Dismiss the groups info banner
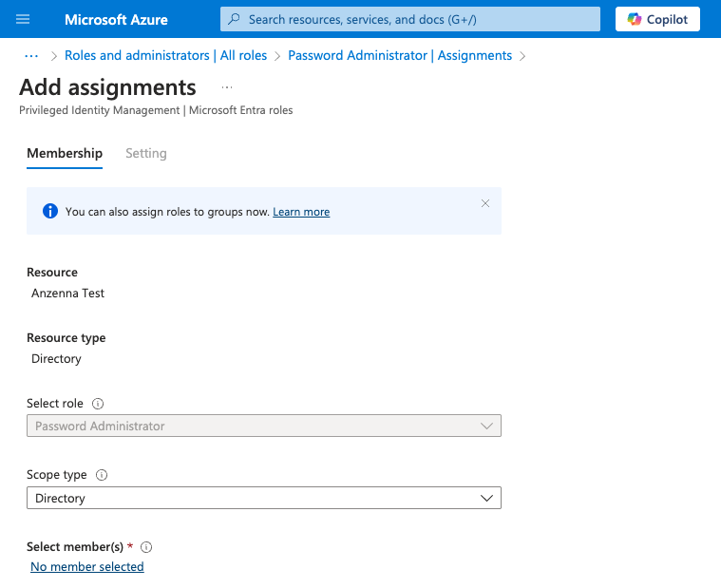 click(x=485, y=203)
